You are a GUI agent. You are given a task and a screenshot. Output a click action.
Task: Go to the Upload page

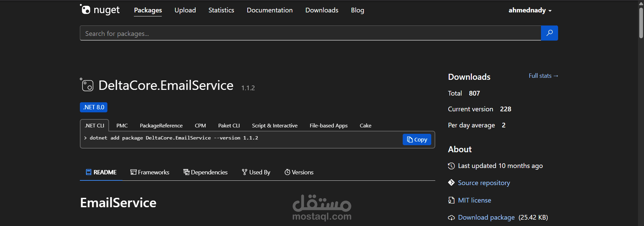pyautogui.click(x=185, y=10)
